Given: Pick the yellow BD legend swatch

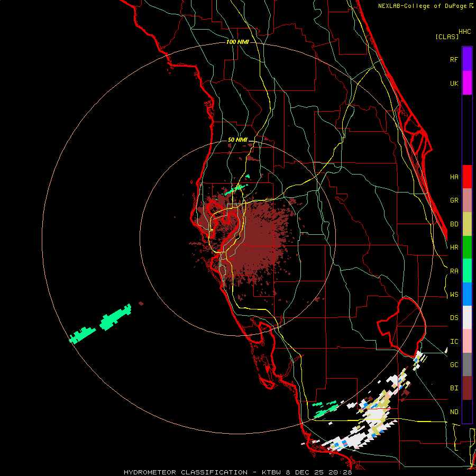Looking at the screenshot, I should [x=467, y=224].
